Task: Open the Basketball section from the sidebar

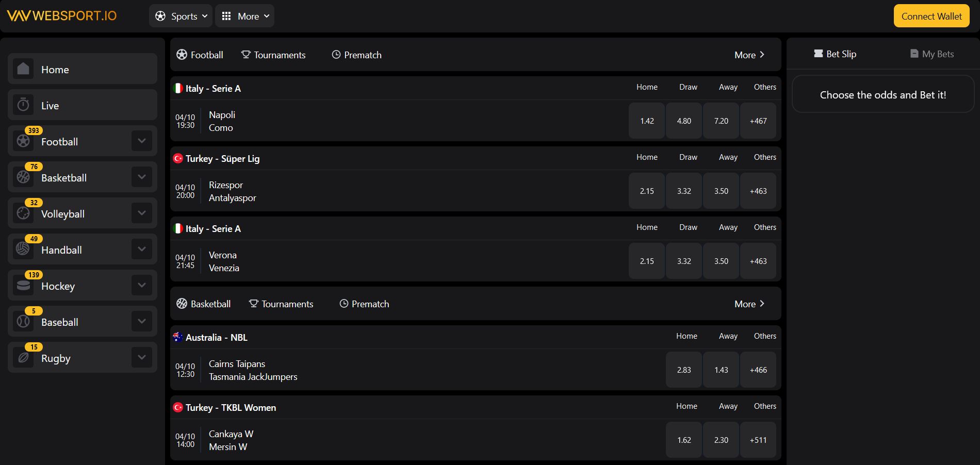Action: coord(23,177)
